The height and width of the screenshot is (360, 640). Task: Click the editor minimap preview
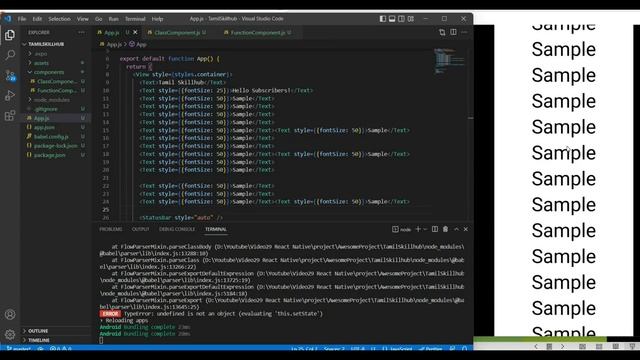449,61
